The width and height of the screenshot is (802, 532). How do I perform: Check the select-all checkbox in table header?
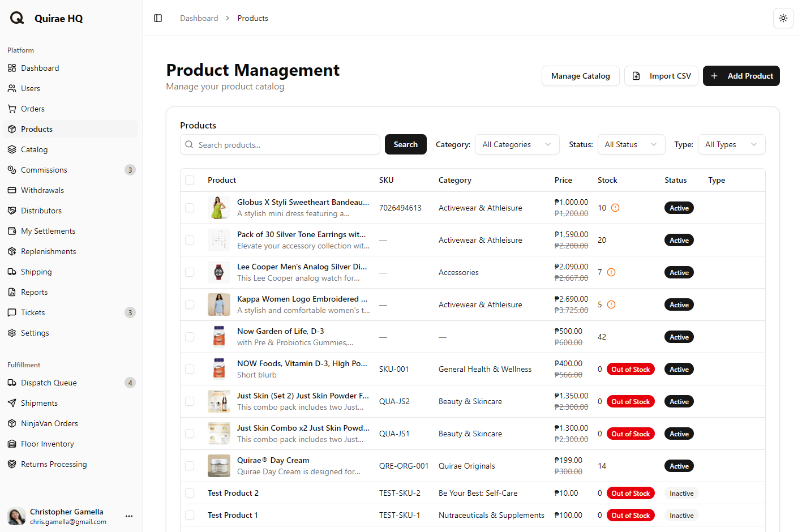point(190,180)
